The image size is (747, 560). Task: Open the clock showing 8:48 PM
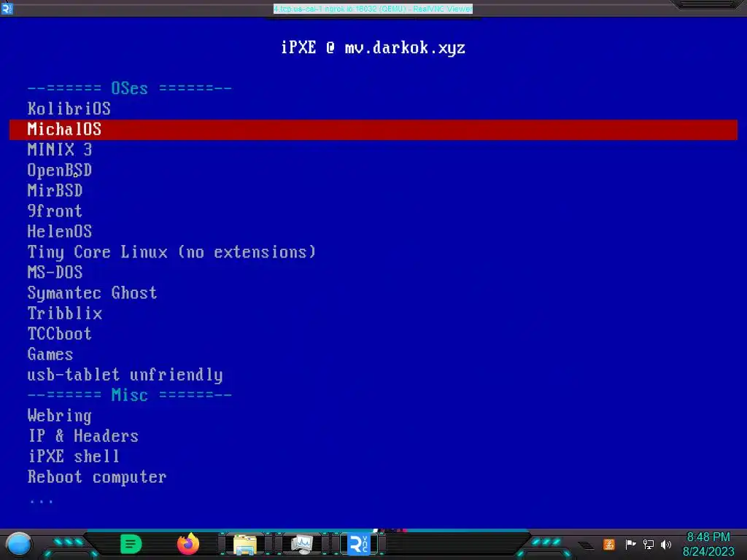pyautogui.click(x=708, y=544)
